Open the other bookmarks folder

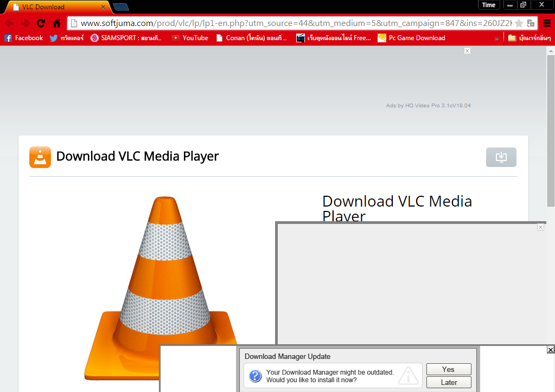pyautogui.click(x=529, y=38)
